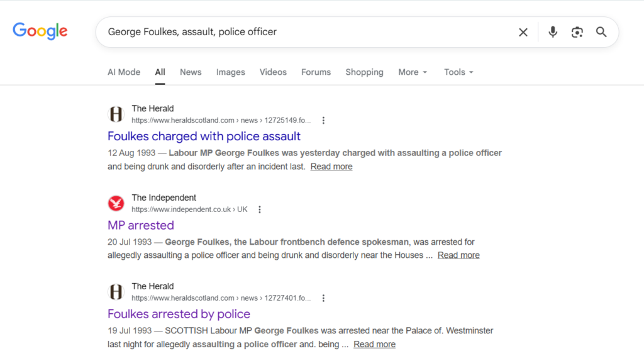
Task: Open three-dot menu for Independent result
Action: (260, 209)
